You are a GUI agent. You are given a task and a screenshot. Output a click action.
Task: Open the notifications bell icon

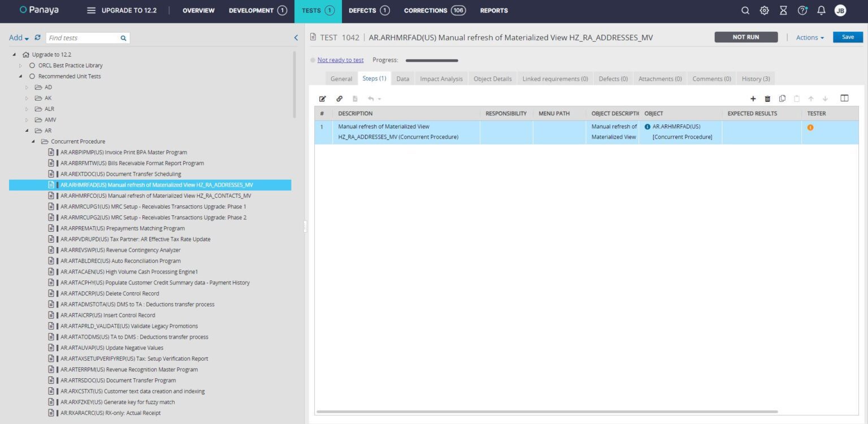click(821, 11)
